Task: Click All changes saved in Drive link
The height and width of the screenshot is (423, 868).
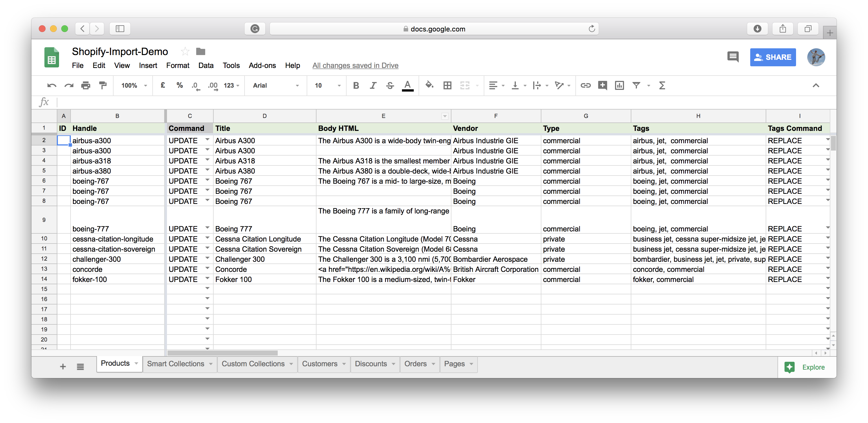Action: click(355, 65)
